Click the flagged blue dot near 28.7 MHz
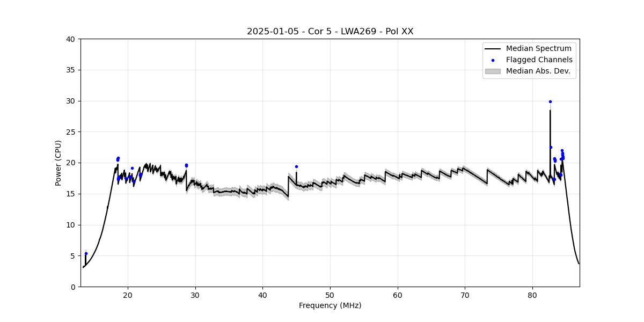 (186, 165)
